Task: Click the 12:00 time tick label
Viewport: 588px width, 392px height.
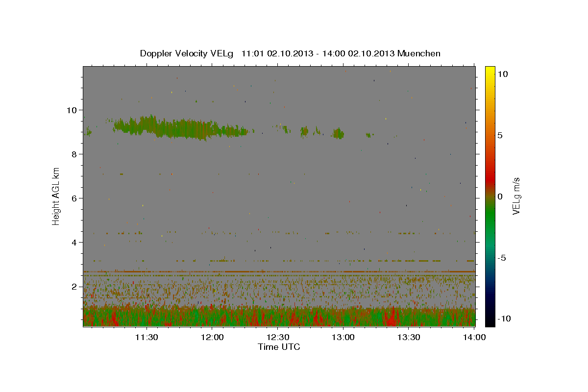Action: tap(212, 337)
